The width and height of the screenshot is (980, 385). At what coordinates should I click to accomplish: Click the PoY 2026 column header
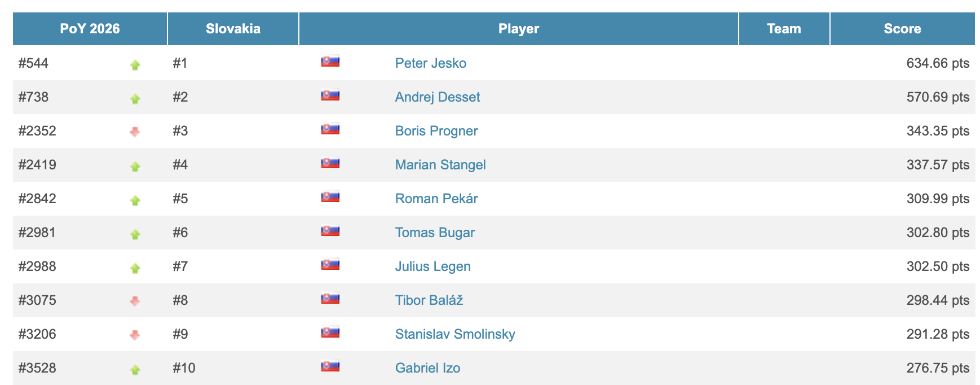click(x=90, y=29)
